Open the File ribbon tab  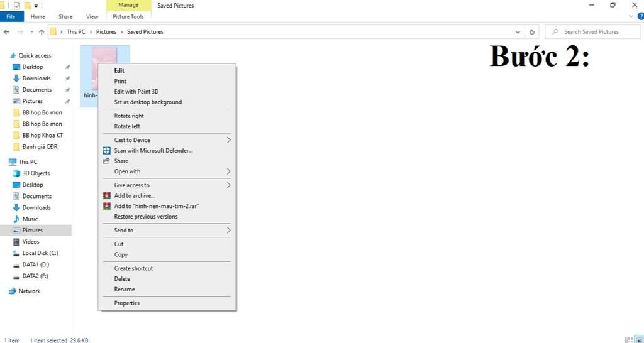tap(11, 17)
